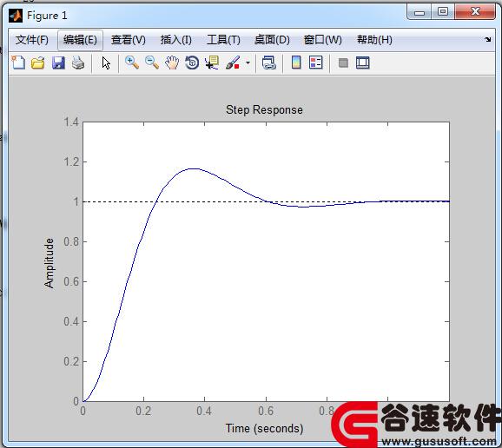502x448 pixels.
Task: Select the Edit Plot arrow tool
Action: [106, 63]
